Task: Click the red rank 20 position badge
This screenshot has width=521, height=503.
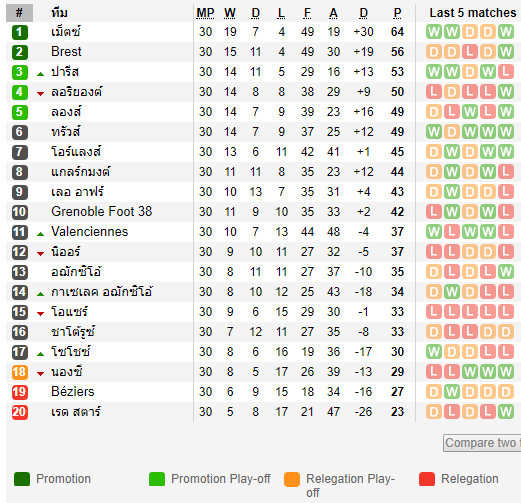Action: pyautogui.click(x=20, y=412)
